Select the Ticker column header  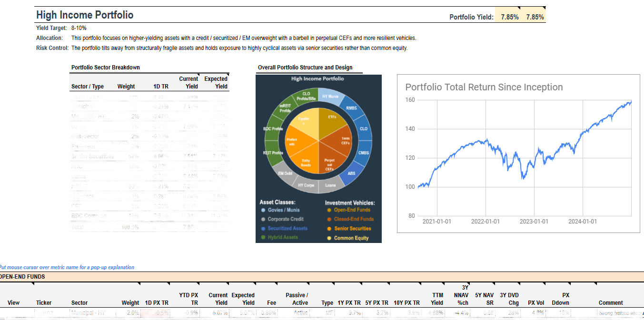44,302
